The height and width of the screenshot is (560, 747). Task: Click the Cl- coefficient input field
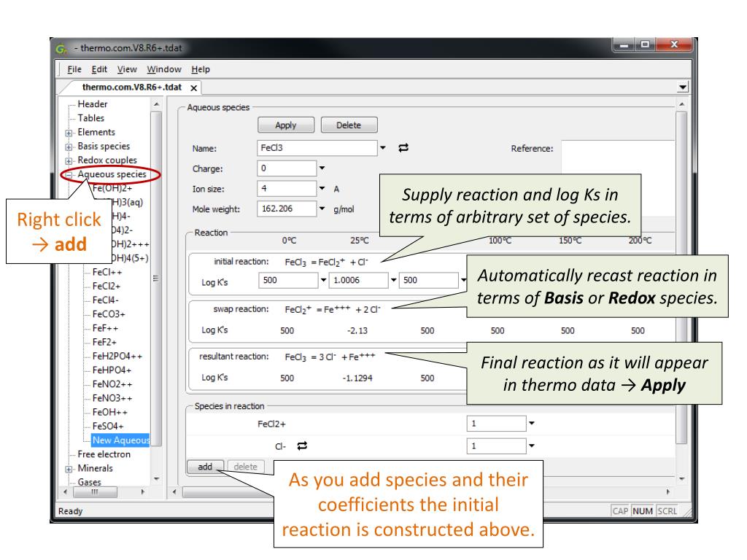496,446
